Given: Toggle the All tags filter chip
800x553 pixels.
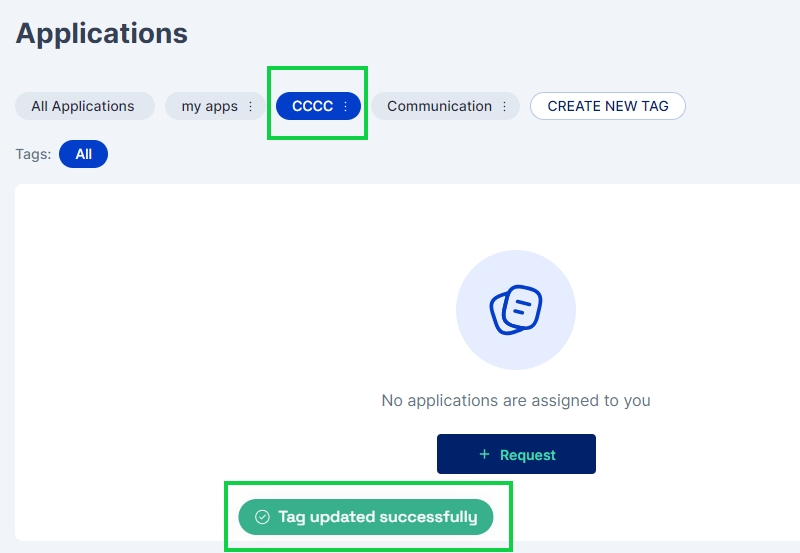Looking at the screenshot, I should (x=83, y=154).
